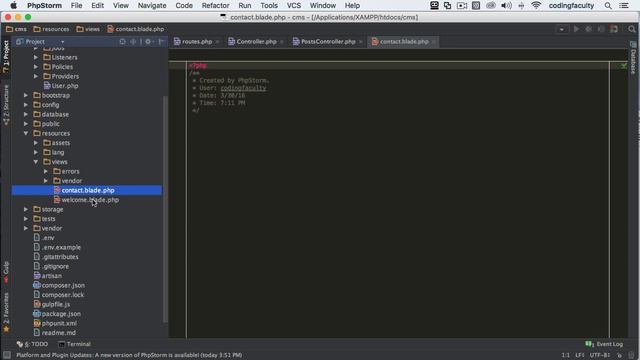640x360 pixels.
Task: Open the Tools menu
Action: click(x=269, y=6)
